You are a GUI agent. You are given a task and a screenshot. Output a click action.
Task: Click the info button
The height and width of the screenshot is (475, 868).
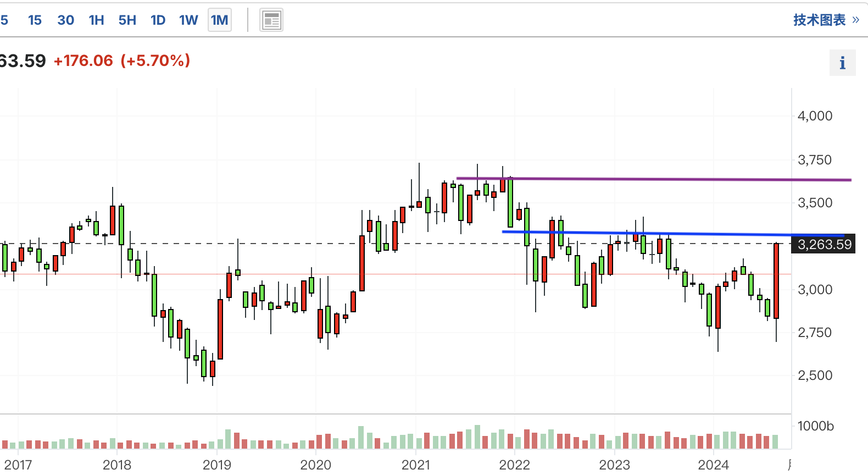coord(842,63)
